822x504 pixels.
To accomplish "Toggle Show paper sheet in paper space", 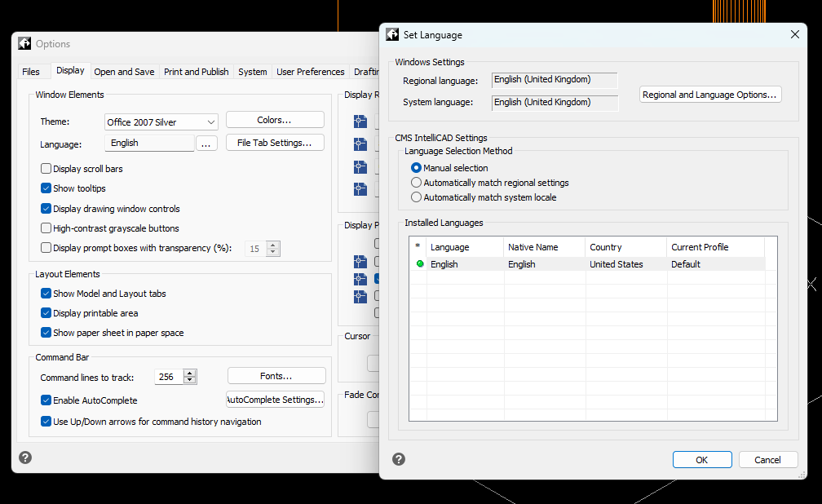I will (x=46, y=333).
